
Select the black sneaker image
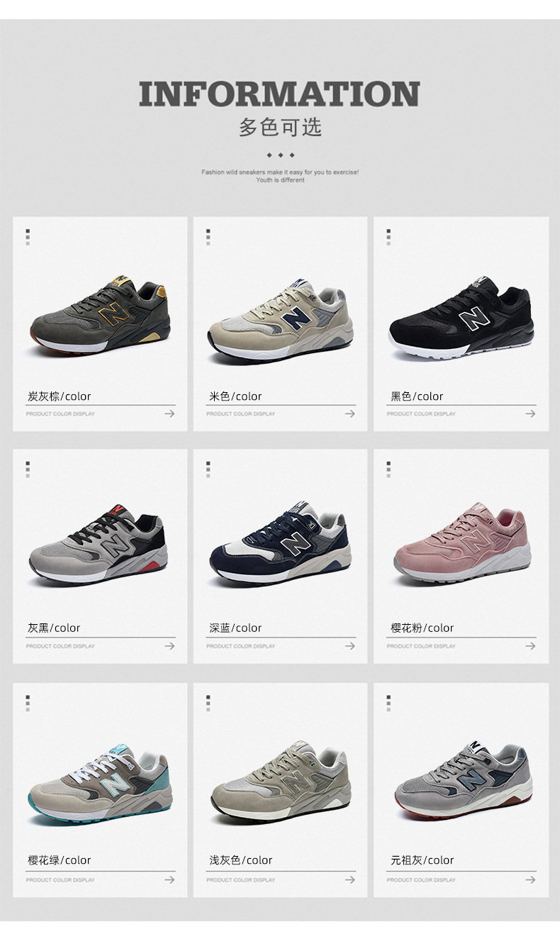(x=461, y=317)
